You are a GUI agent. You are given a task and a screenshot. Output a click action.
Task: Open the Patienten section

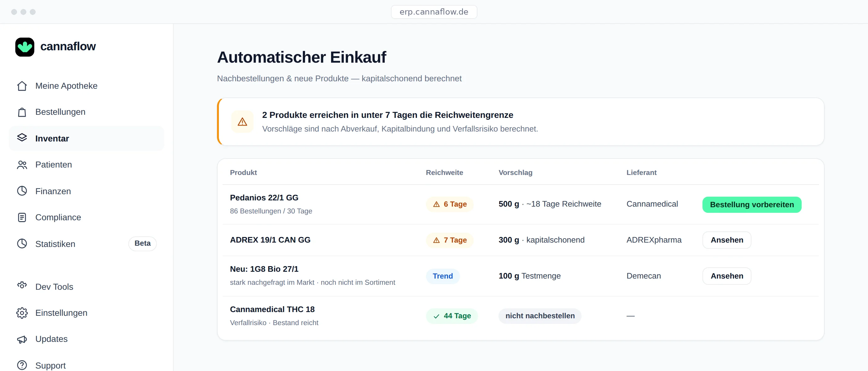point(86,165)
